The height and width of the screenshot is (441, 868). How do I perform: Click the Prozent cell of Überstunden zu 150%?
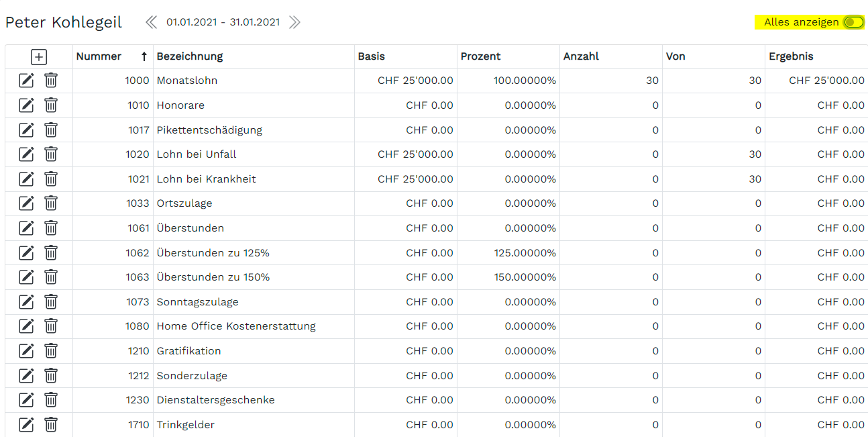point(525,277)
